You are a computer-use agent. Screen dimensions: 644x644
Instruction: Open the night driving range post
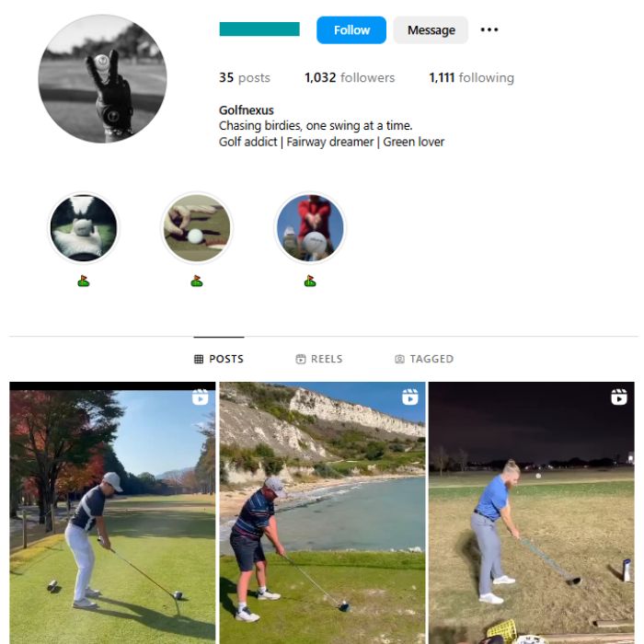click(x=532, y=513)
